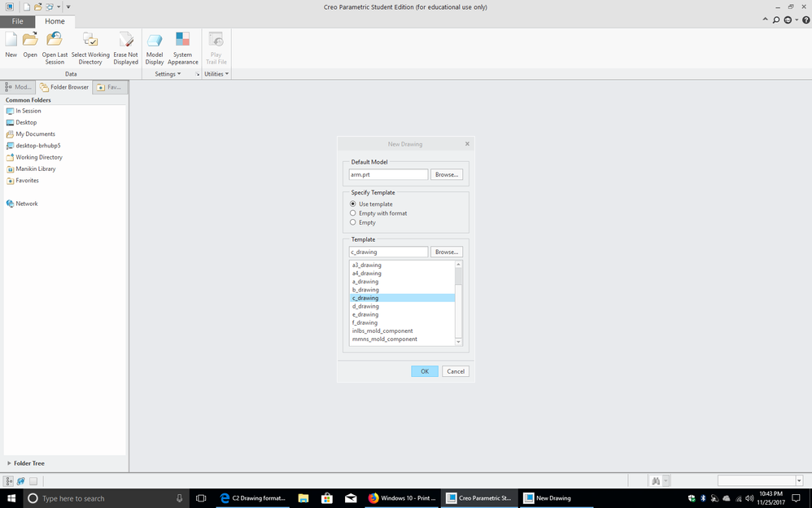Click the template list scrollbar
Viewport: 812px width, 508px height.
click(x=459, y=301)
